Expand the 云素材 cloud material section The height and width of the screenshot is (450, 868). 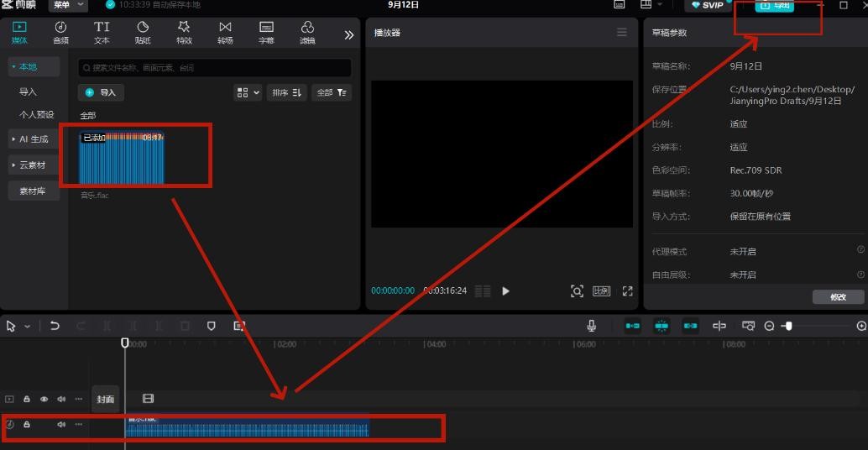point(34,165)
